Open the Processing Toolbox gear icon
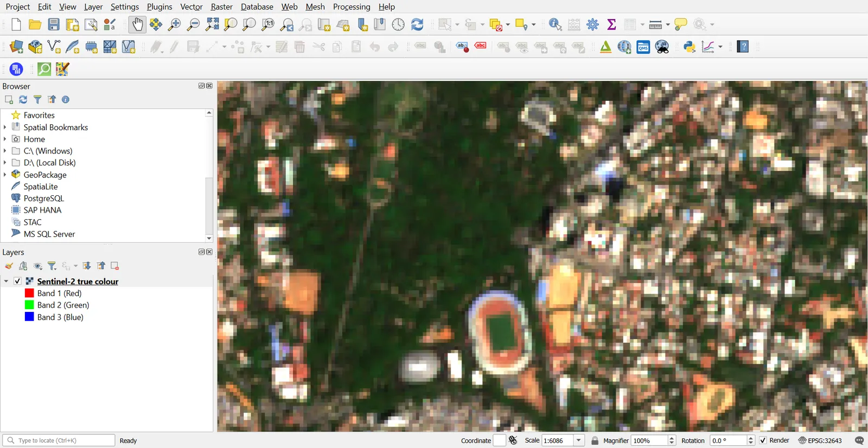868x448 pixels. point(593,24)
